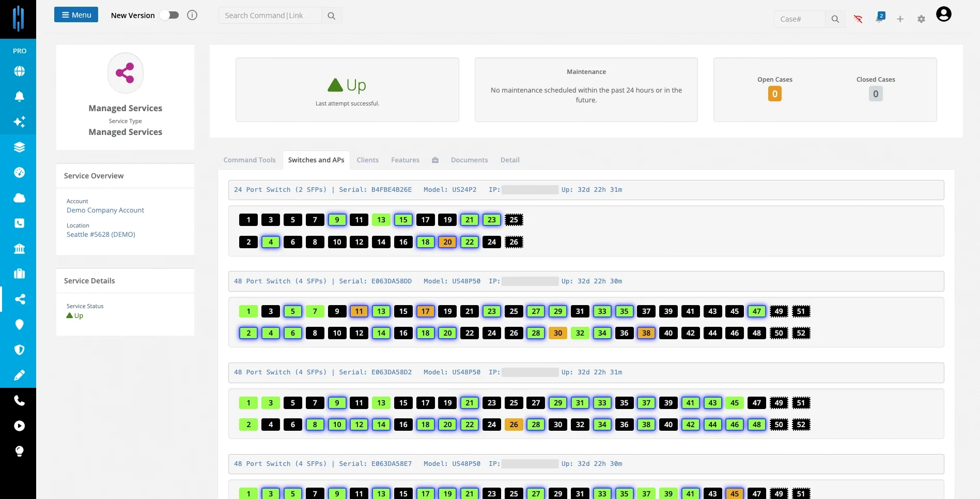Switch to the Clients tab

[367, 160]
